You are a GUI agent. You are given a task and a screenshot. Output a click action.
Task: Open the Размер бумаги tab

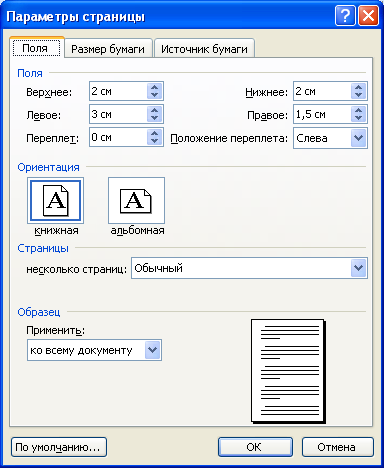(108, 49)
